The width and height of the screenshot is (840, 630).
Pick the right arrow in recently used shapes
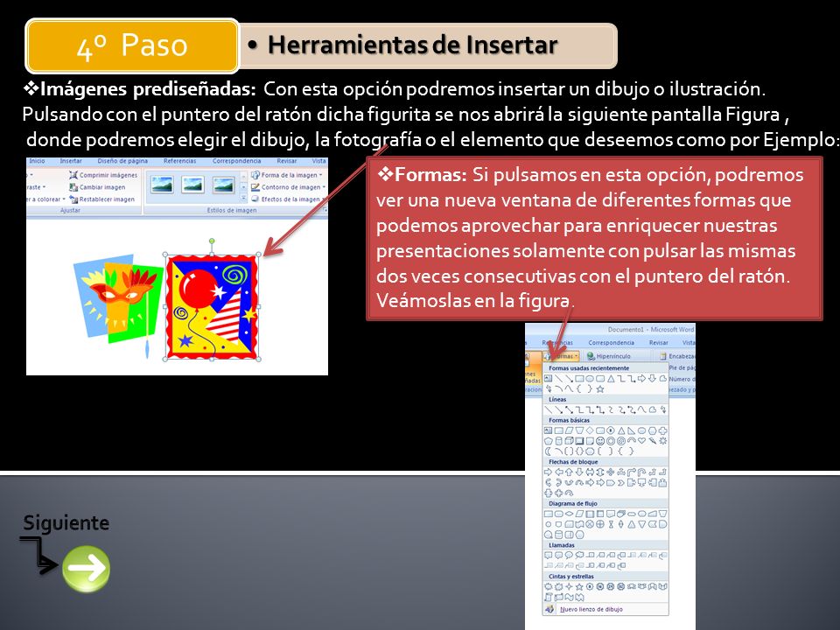click(641, 379)
